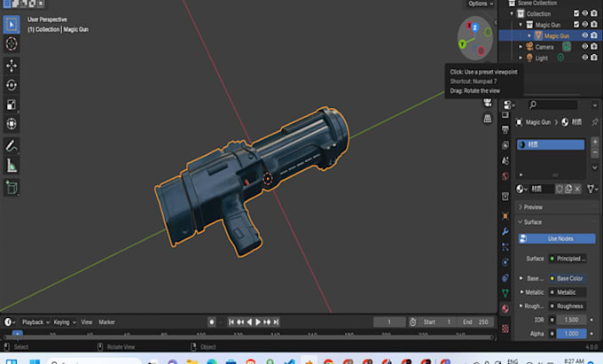Open the Texture properties checker tab
The width and height of the screenshot is (603, 364).
click(505, 329)
